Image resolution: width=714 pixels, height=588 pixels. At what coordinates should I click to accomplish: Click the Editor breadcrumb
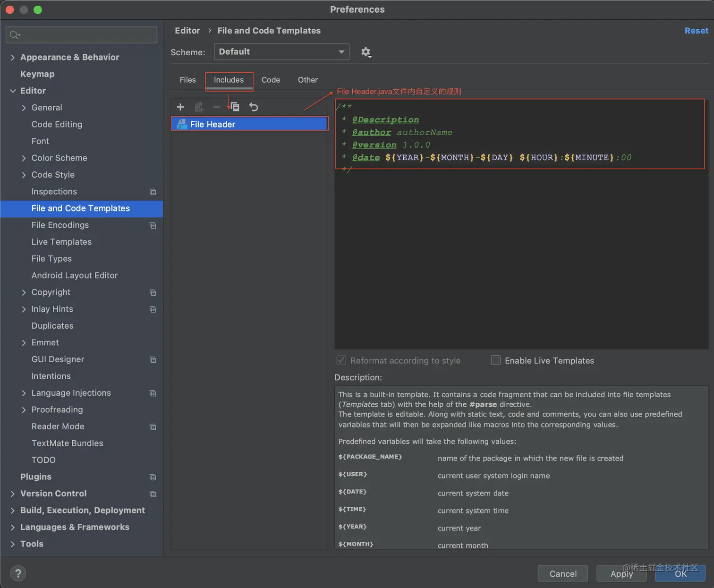[187, 31]
